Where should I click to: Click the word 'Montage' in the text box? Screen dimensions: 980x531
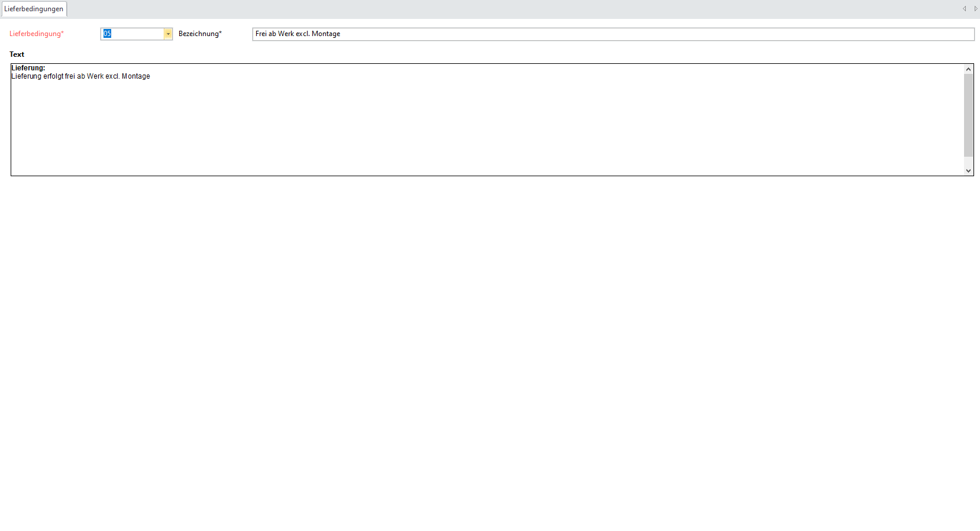(136, 76)
